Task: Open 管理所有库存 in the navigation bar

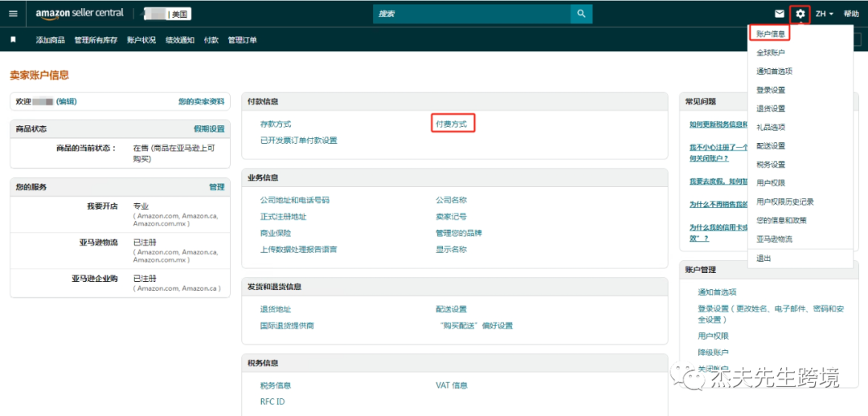Action: pyautogui.click(x=96, y=40)
